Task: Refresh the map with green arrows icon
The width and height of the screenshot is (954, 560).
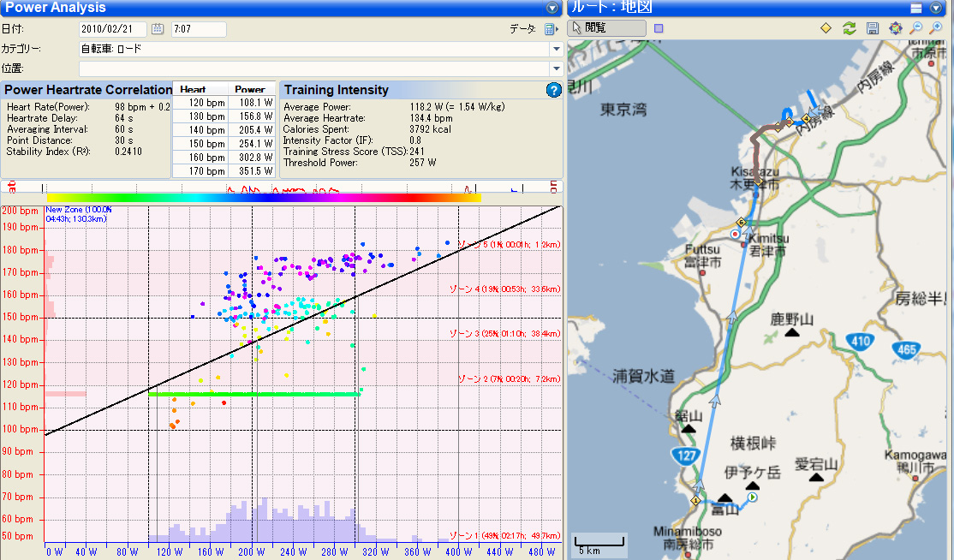Action: (849, 28)
